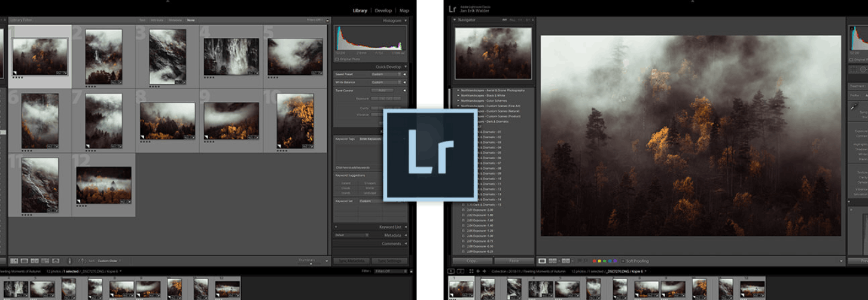Collapse the Quick Develop panel
This screenshot has width=868, height=300.
click(406, 66)
